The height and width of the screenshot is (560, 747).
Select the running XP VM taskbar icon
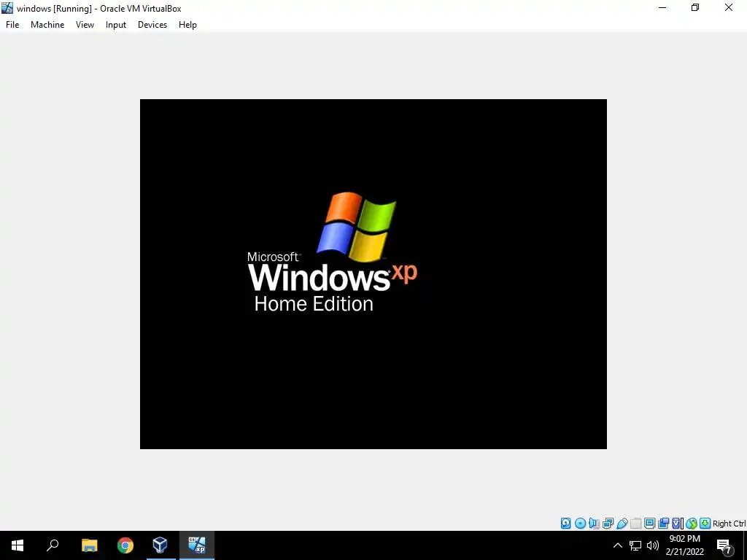[x=197, y=545]
